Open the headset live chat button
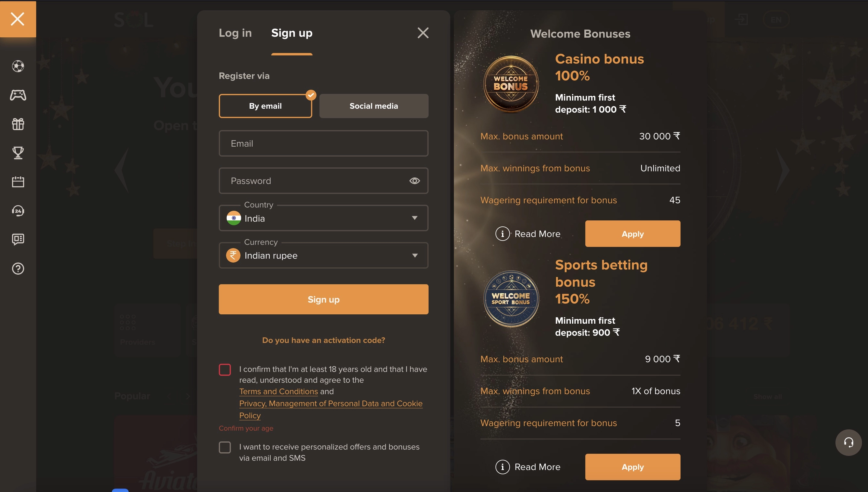The height and width of the screenshot is (492, 868). tap(848, 442)
